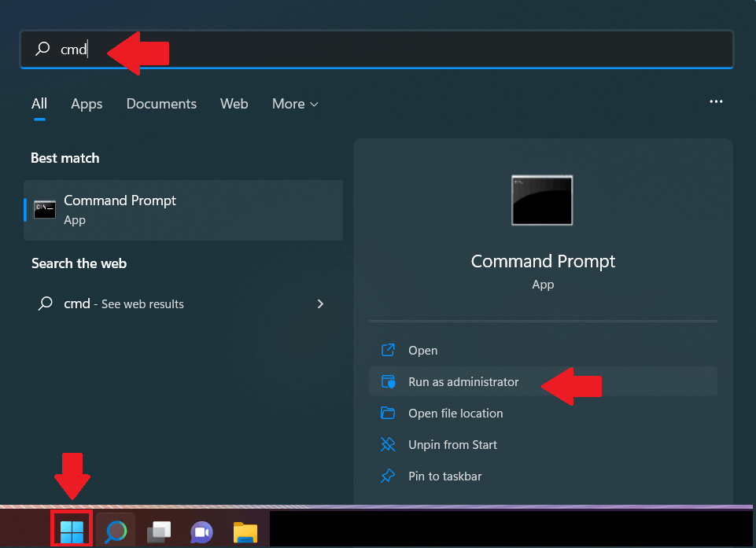Select Pin to taskbar
Screen dimensions: 756x548
pyautogui.click(x=543, y=476)
